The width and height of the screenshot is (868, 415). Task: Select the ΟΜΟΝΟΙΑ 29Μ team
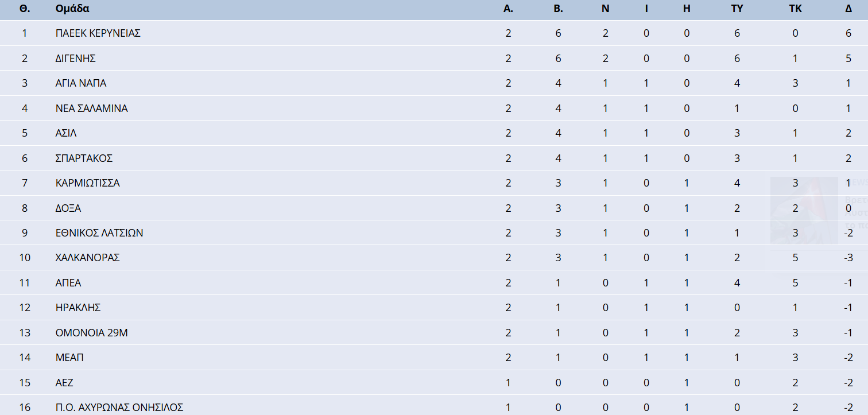pos(91,333)
